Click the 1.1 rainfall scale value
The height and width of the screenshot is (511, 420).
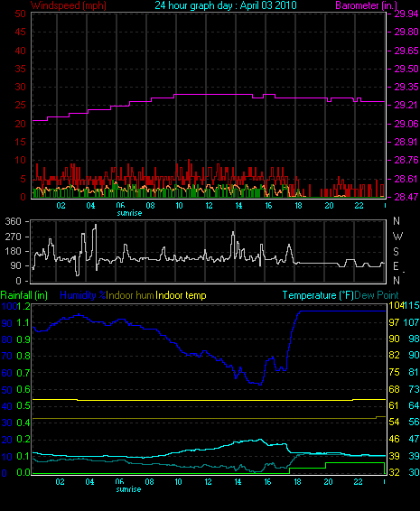tap(23, 323)
